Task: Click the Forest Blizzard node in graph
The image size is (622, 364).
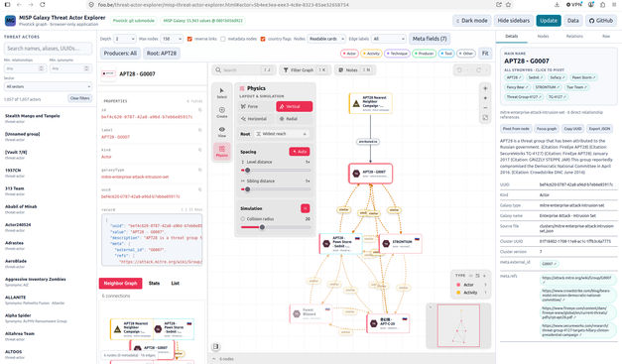Action: (x=311, y=313)
